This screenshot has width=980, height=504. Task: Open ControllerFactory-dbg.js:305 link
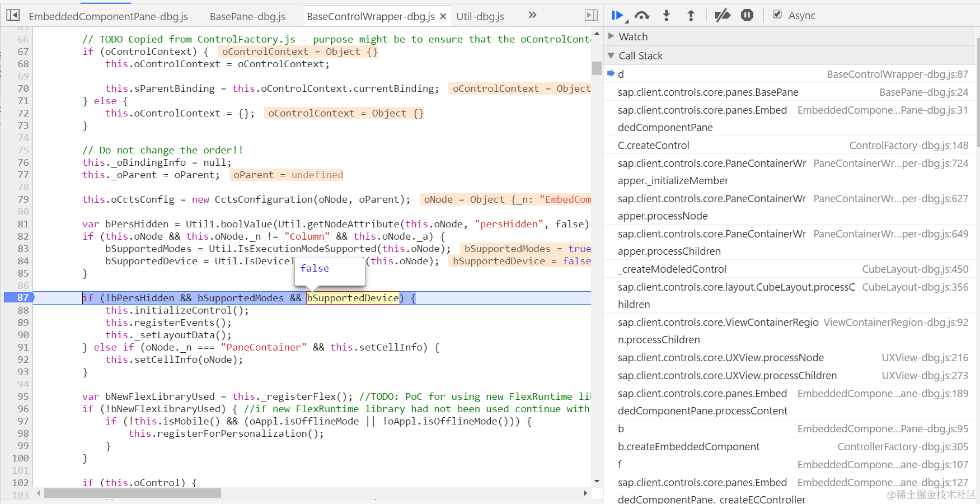tap(903, 446)
